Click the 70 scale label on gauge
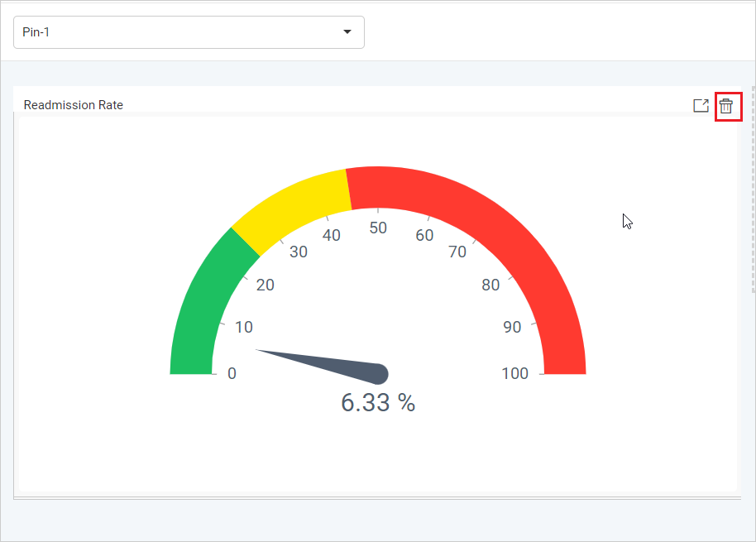 tap(457, 252)
